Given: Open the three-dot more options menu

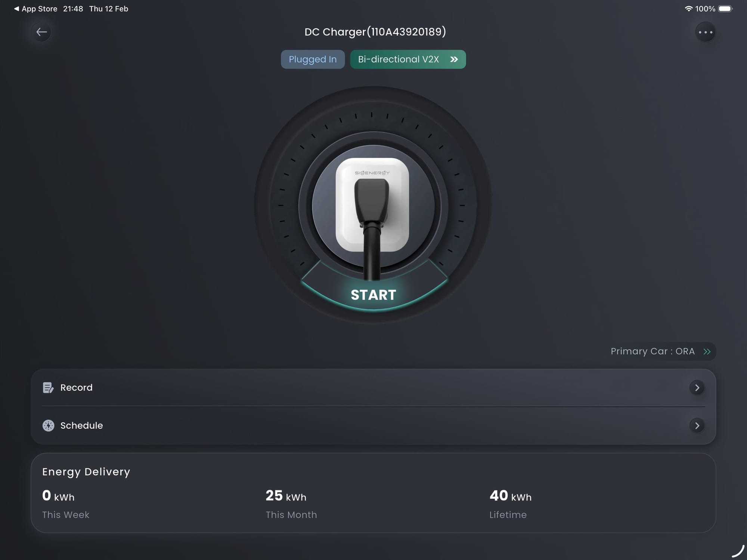Looking at the screenshot, I should [705, 32].
